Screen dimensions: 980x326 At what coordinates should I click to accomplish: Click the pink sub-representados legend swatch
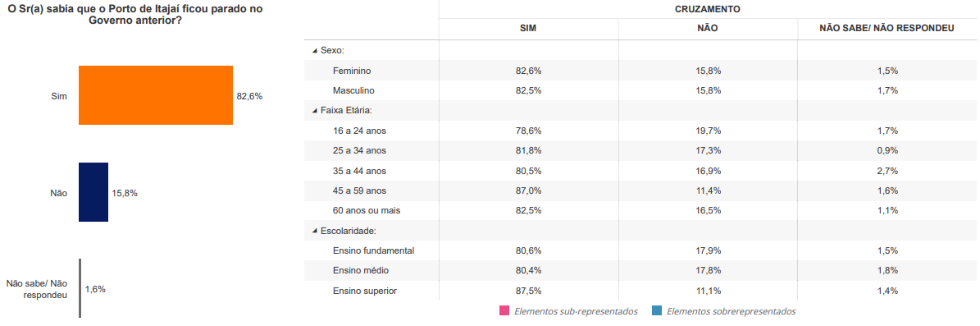tap(504, 311)
